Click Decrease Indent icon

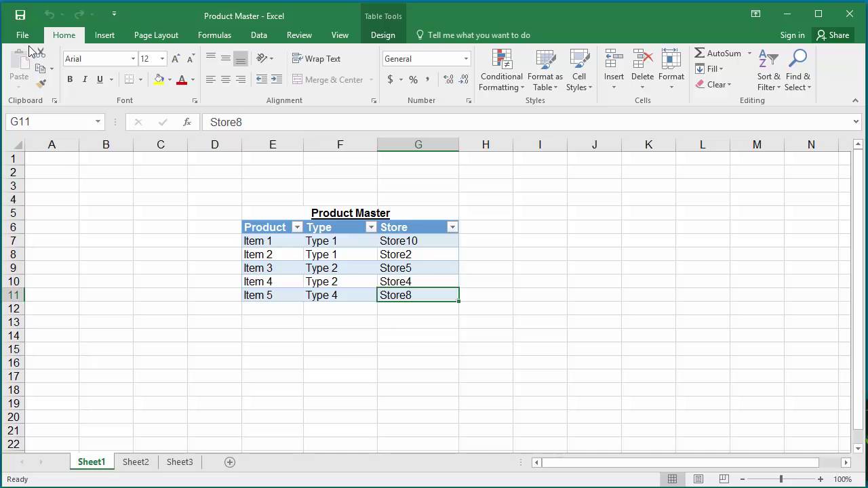[262, 79]
